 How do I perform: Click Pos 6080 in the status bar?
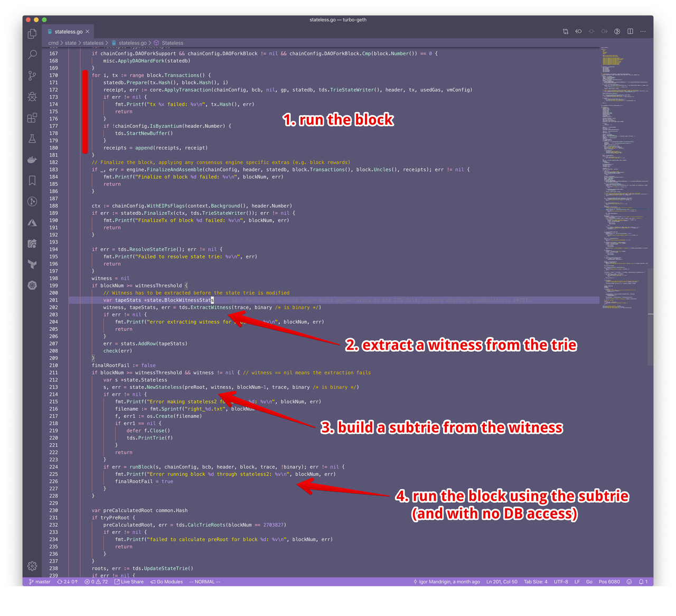pos(609,582)
